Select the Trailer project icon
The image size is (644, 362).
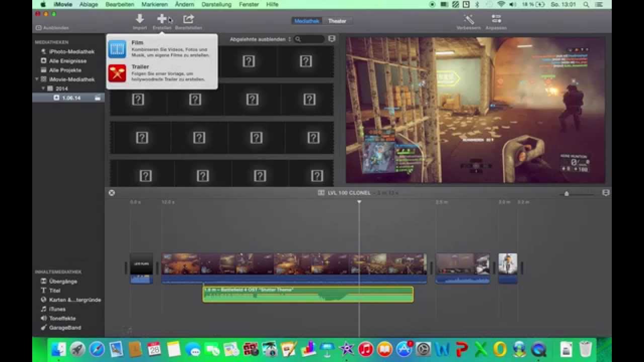(117, 73)
